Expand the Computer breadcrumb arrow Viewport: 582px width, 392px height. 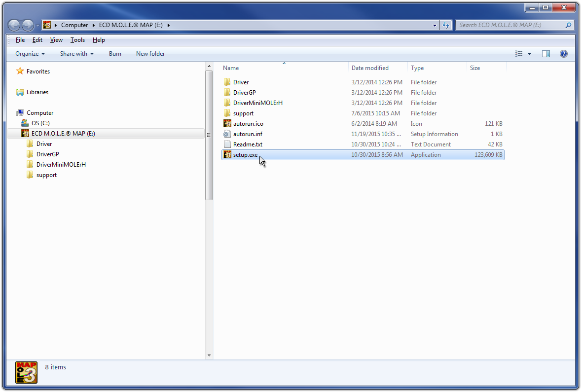click(x=94, y=25)
